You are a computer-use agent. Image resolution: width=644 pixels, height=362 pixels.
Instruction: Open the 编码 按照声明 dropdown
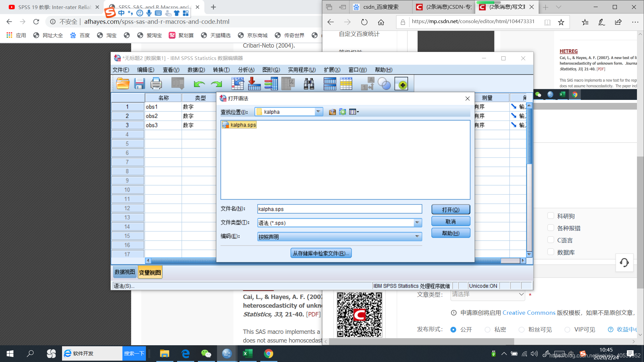coord(417,237)
